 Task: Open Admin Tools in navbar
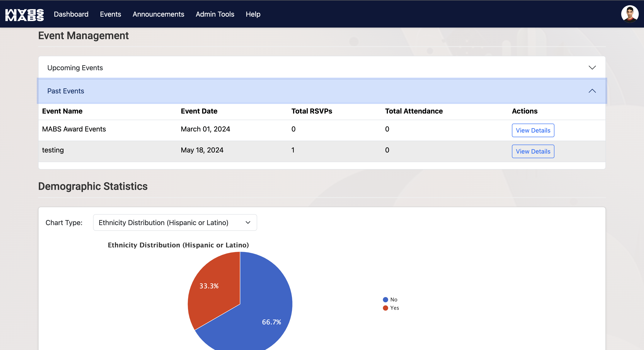[215, 14]
